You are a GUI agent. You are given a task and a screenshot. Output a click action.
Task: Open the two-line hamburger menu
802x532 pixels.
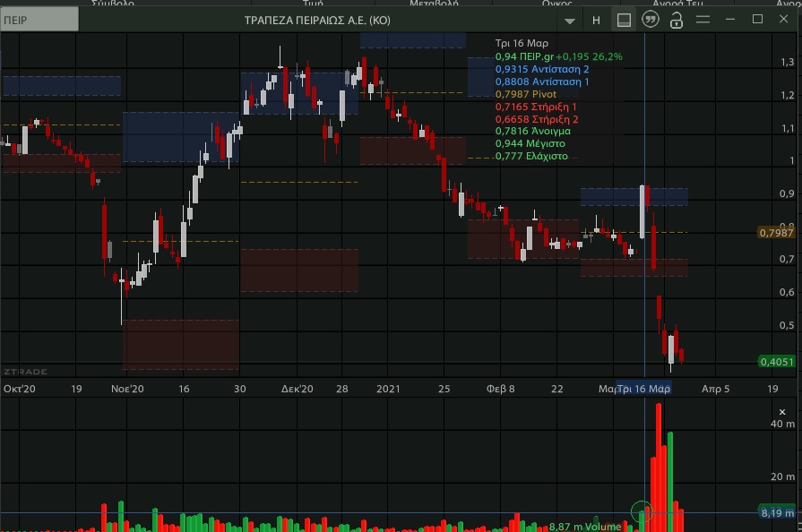click(x=703, y=20)
